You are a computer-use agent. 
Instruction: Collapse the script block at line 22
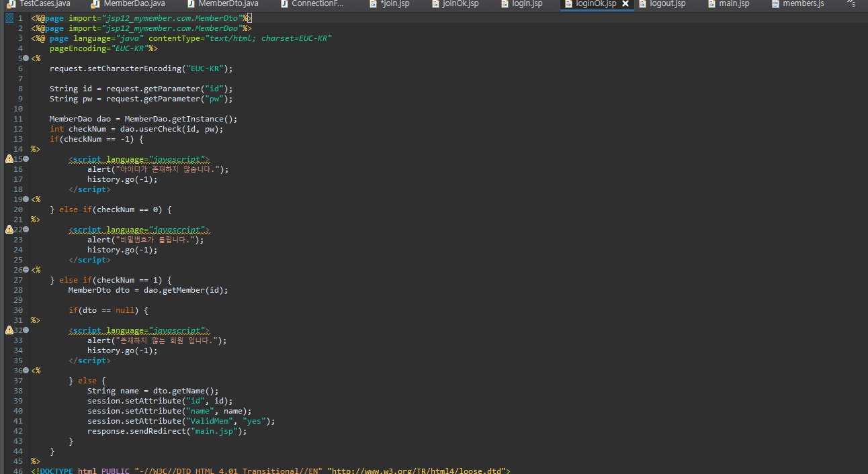(x=26, y=230)
